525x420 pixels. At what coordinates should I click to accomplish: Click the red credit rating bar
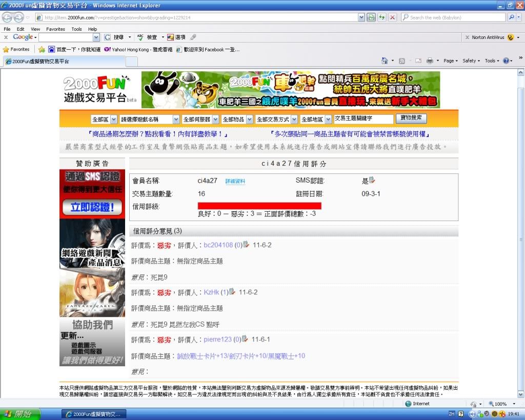pos(259,206)
